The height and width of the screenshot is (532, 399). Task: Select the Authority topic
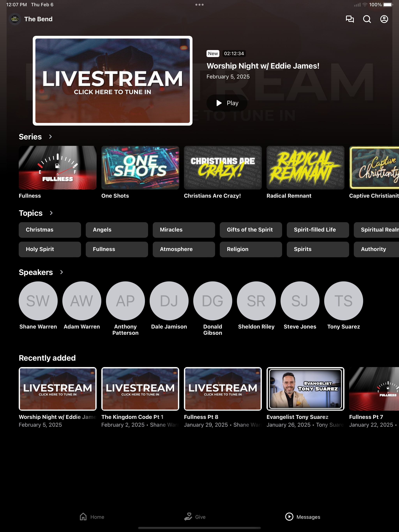[376, 249]
